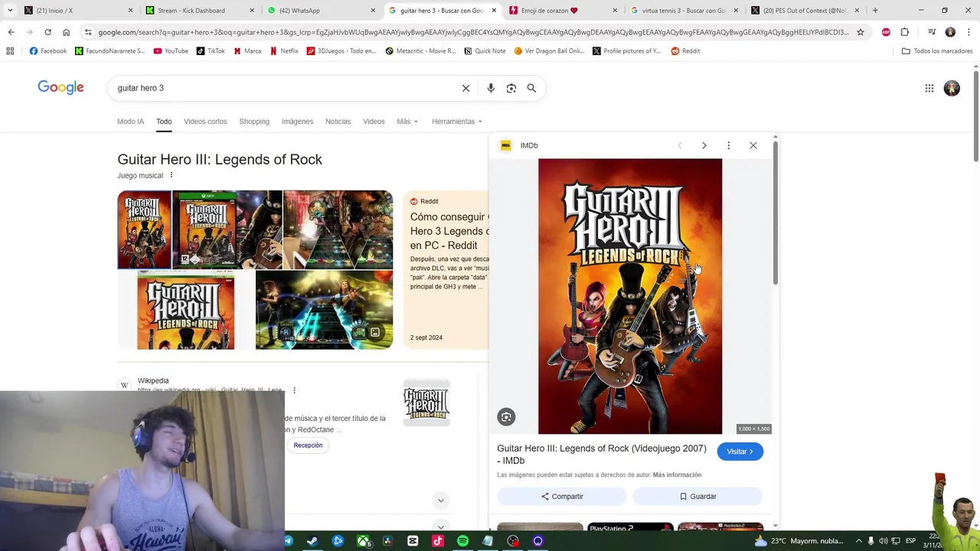Viewport: 980px width, 551px height.
Task: Open Google Lens search by image icon
Action: [x=511, y=88]
